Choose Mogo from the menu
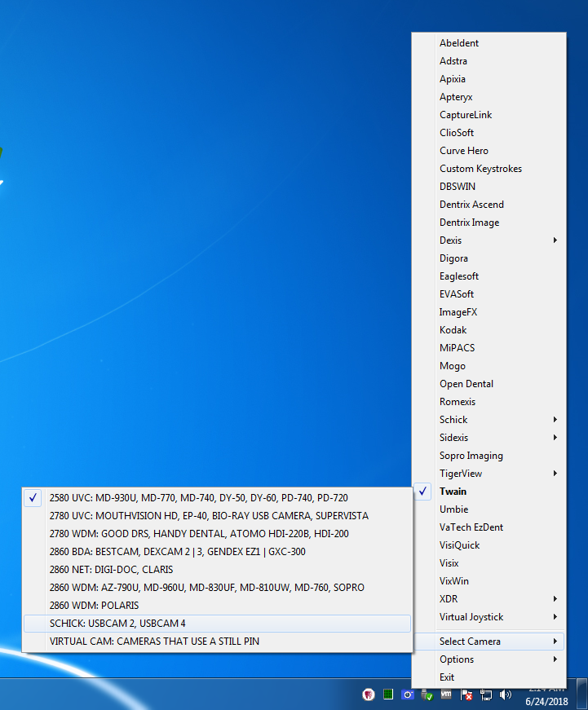588x710 pixels. pos(489,366)
